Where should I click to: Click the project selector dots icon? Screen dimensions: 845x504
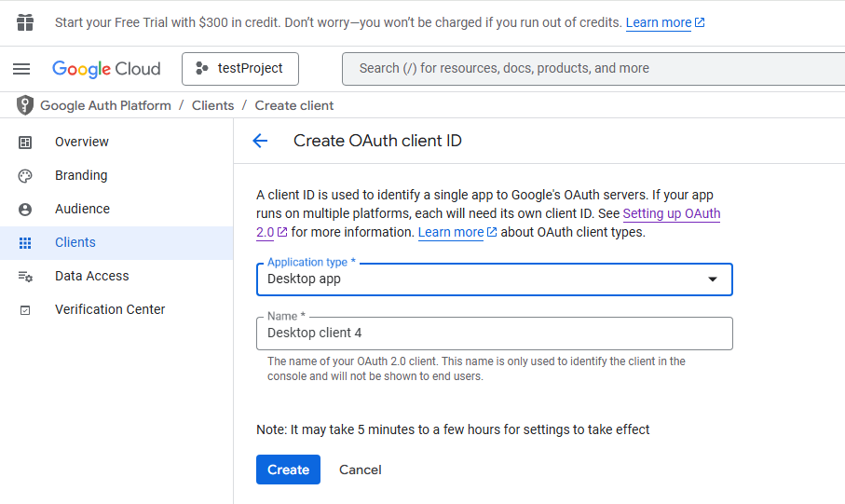click(x=201, y=68)
